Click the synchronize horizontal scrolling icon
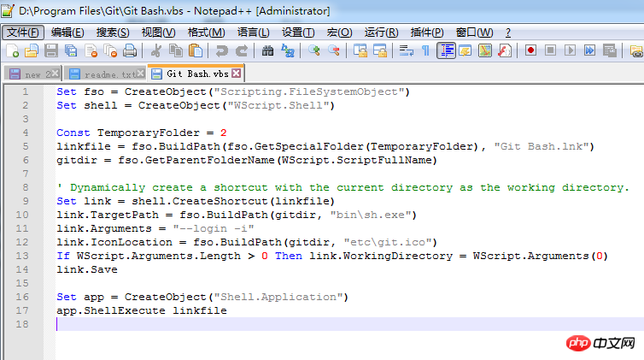Screen dimensions: 644x360 (380, 51)
